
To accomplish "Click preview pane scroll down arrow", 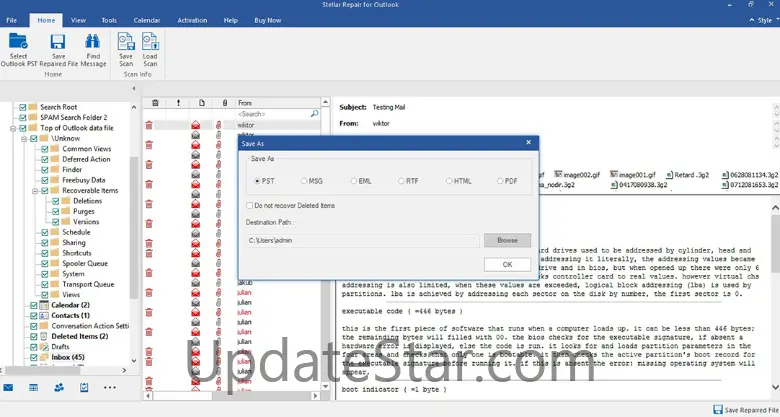I will 775,387.
